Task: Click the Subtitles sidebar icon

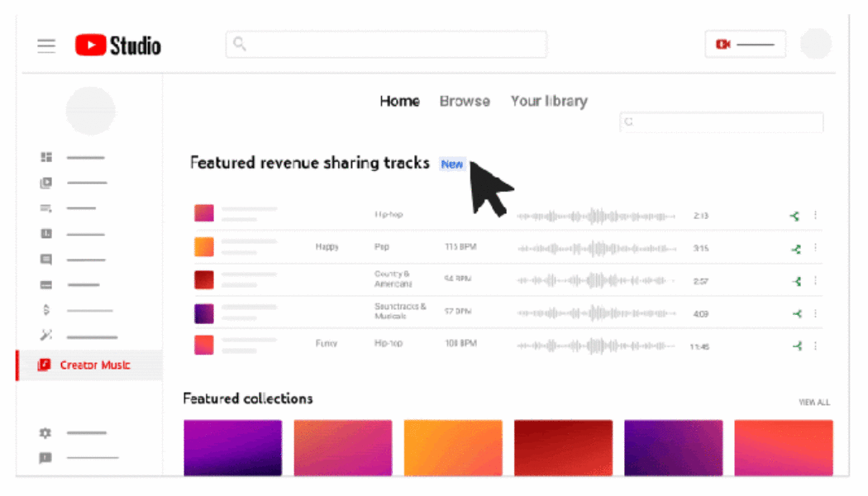Action: click(46, 285)
